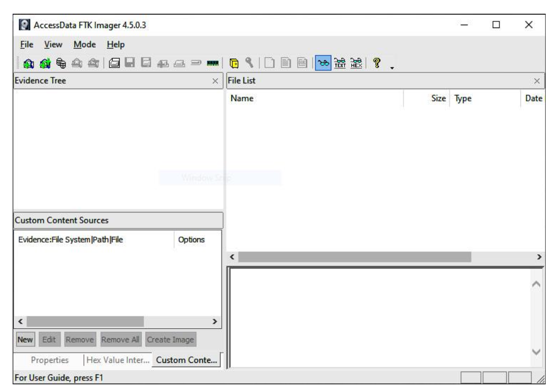Viewport: 555px width, 392px height.
Task: Click the Add Evidence Item toolbar icon
Action: tap(29, 63)
